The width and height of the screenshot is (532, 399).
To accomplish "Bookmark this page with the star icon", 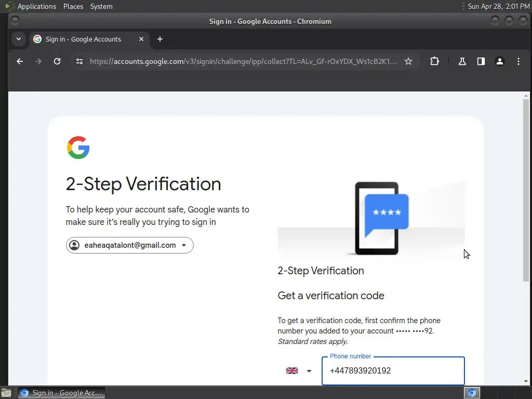I will pos(408,61).
